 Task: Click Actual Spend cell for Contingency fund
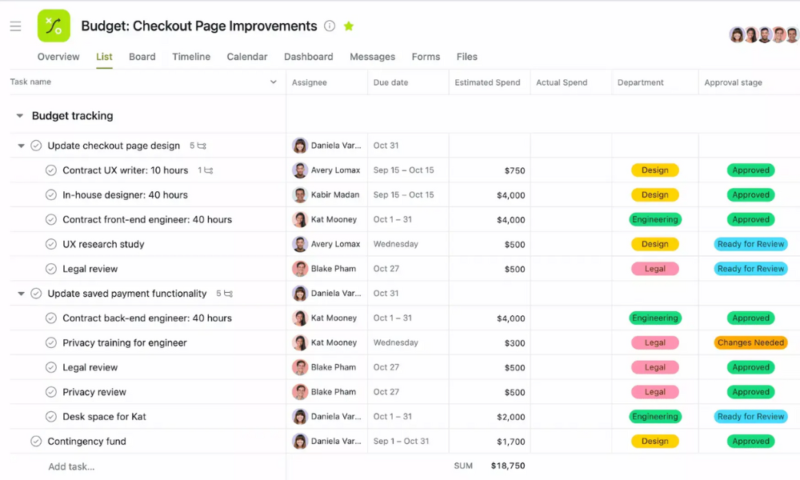[571, 441]
